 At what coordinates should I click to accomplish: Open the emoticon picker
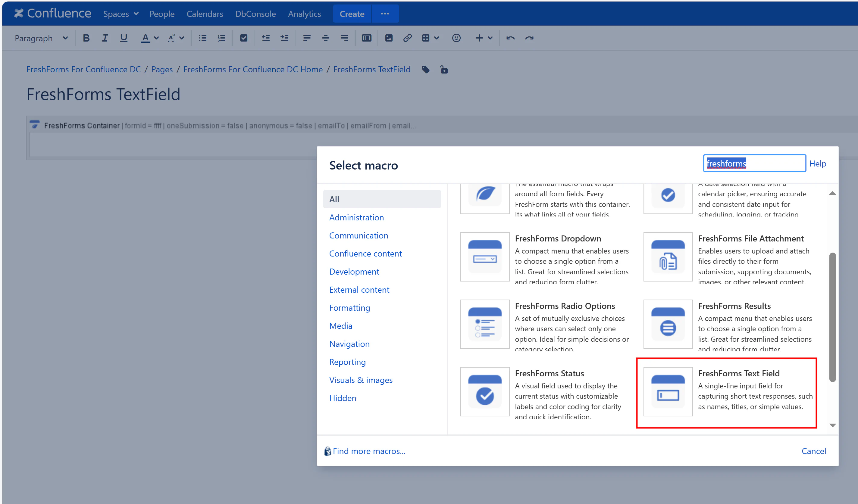456,38
